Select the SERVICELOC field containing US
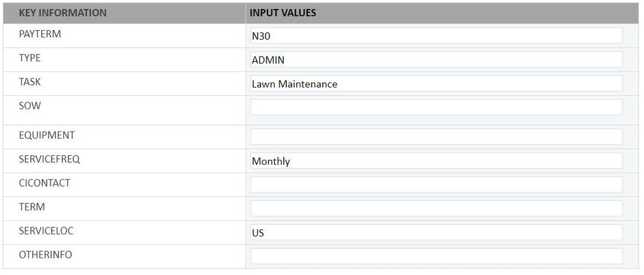 [x=436, y=232]
